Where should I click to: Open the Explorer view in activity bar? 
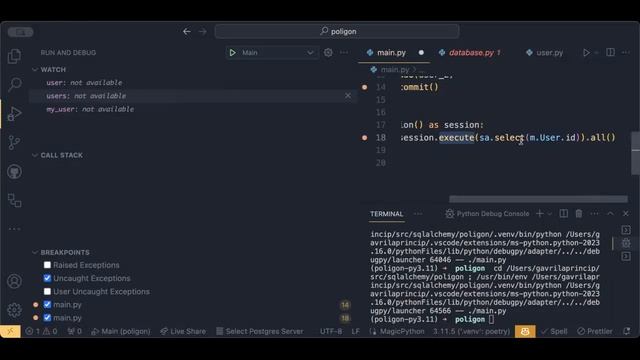coord(15,56)
